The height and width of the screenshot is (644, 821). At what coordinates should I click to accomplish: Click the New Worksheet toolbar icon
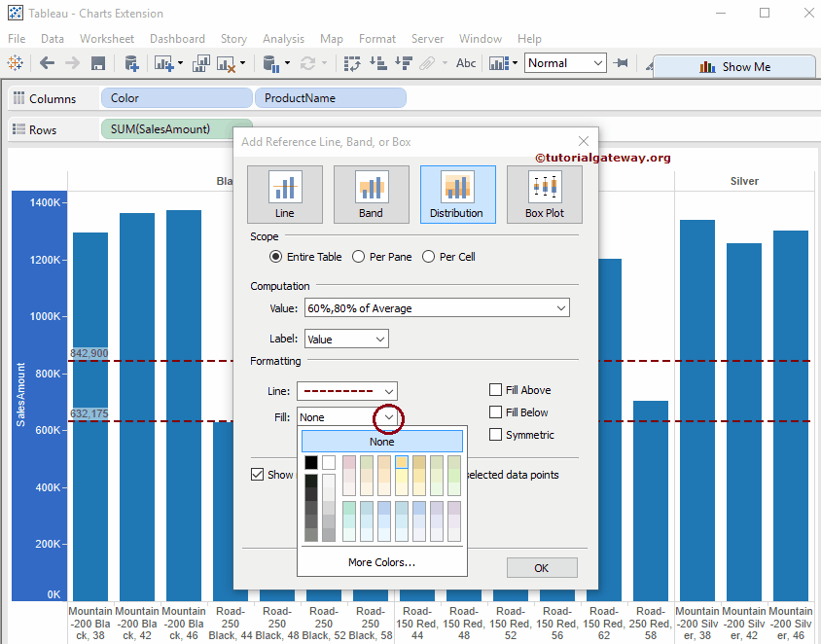(x=164, y=63)
